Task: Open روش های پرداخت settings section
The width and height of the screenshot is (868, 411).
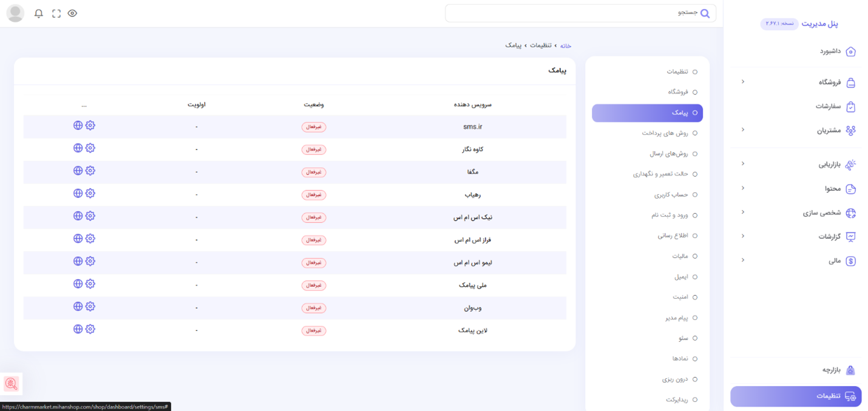Action: [665, 133]
